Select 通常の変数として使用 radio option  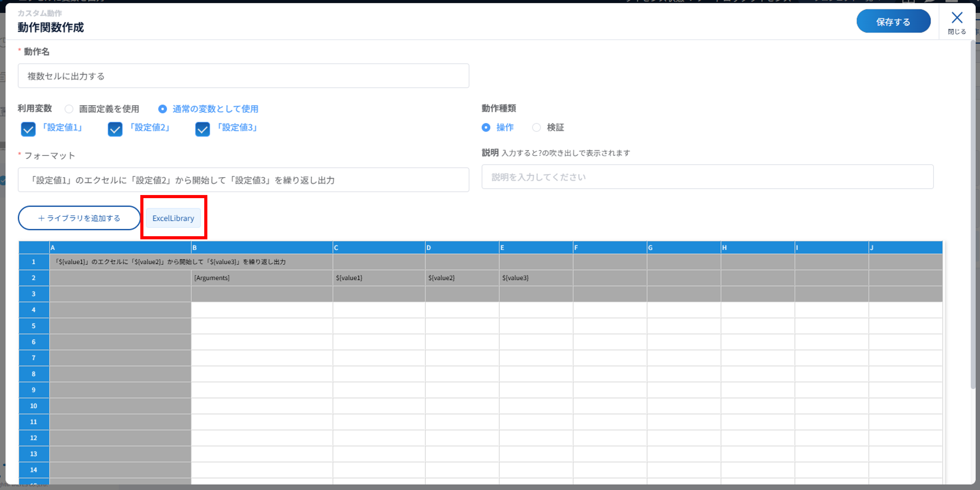162,109
